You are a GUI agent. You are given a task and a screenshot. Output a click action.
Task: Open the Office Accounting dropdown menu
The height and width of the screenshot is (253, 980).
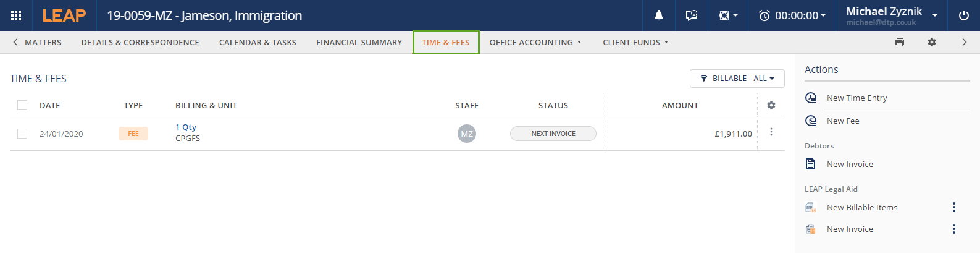535,42
